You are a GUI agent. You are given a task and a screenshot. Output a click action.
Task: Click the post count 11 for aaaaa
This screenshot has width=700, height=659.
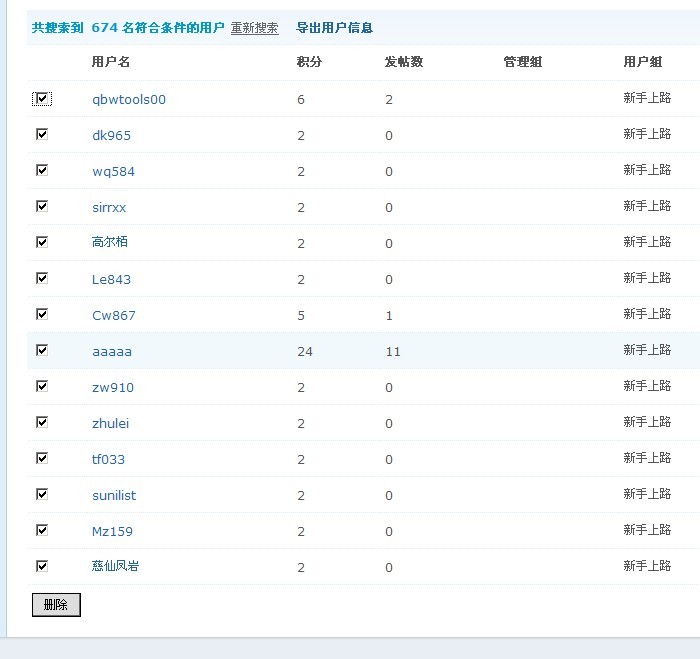point(393,352)
